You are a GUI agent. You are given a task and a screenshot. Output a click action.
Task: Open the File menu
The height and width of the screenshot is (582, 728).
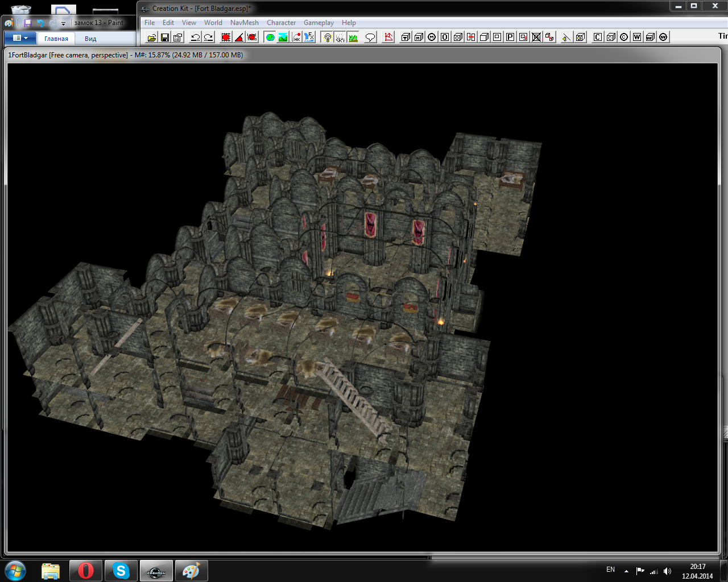coord(150,23)
